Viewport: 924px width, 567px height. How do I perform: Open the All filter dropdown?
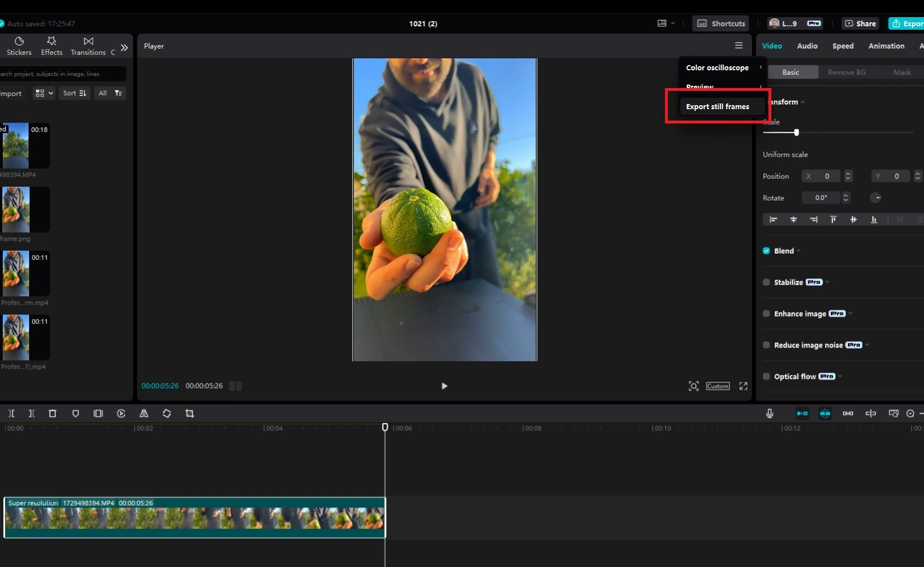click(x=110, y=93)
